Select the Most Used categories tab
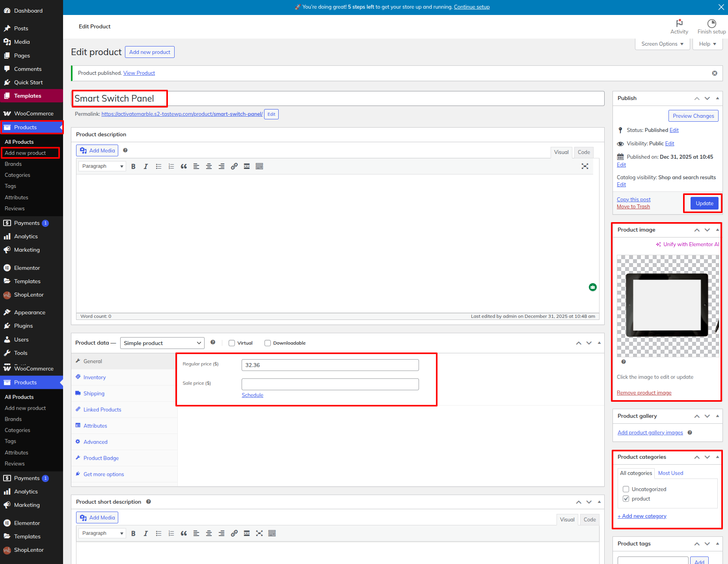The width and height of the screenshot is (728, 564). pyautogui.click(x=670, y=473)
